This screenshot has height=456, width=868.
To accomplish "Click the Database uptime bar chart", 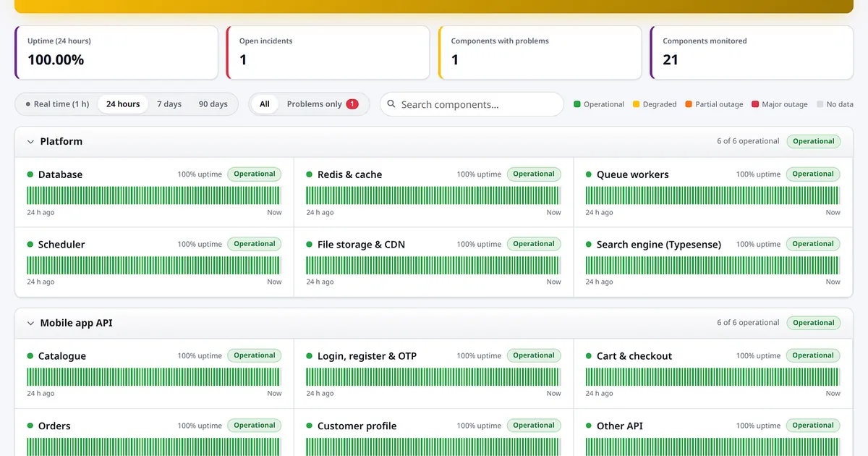I will pyautogui.click(x=154, y=195).
